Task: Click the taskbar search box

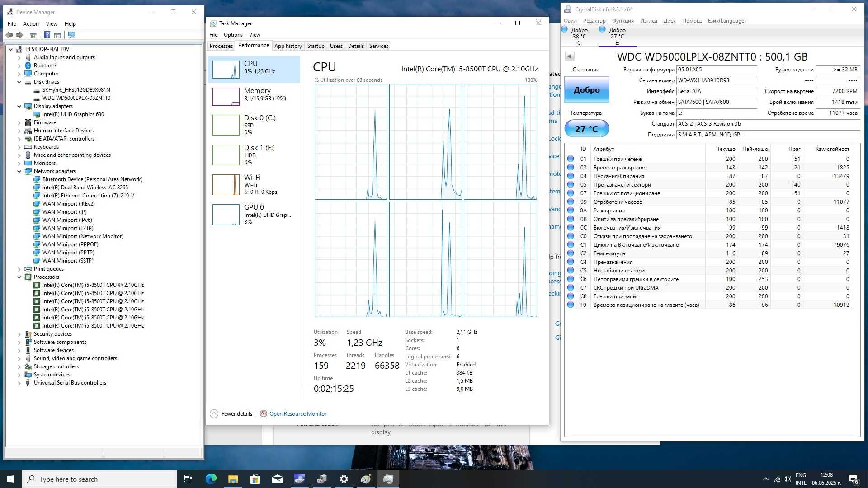Action: click(99, 479)
